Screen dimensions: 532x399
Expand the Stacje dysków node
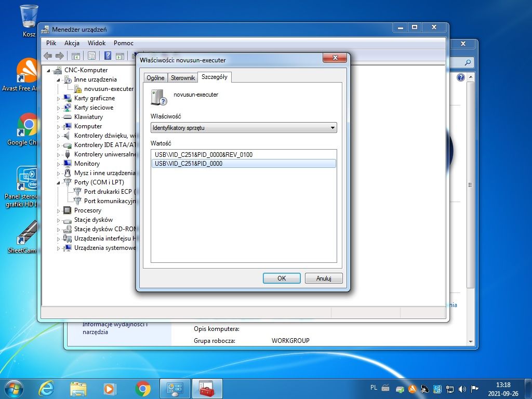coord(58,220)
